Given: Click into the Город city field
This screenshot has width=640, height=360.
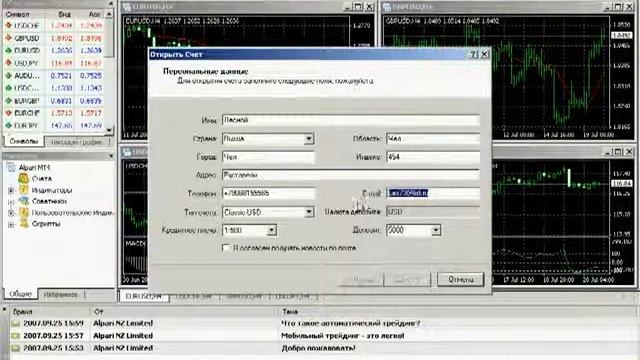Looking at the screenshot, I should coord(269,157).
